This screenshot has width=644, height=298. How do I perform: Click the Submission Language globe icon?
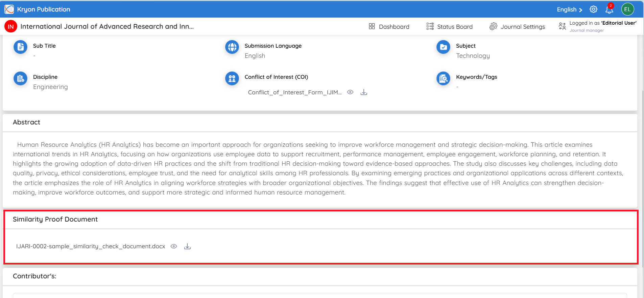point(232,47)
